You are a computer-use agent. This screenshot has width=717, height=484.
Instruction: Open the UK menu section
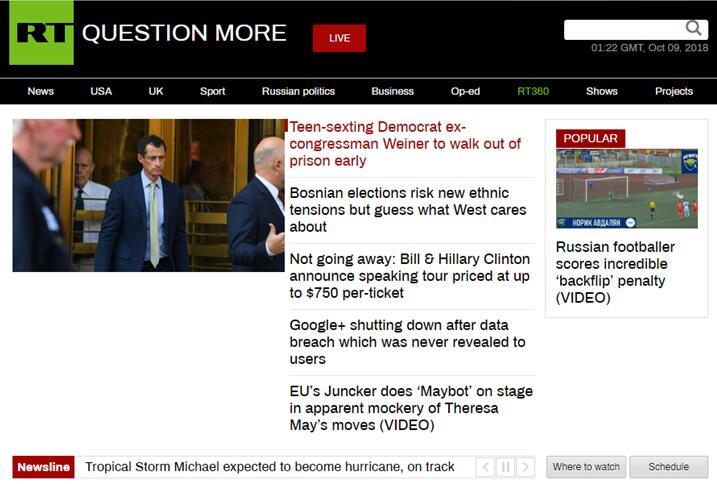coord(156,91)
